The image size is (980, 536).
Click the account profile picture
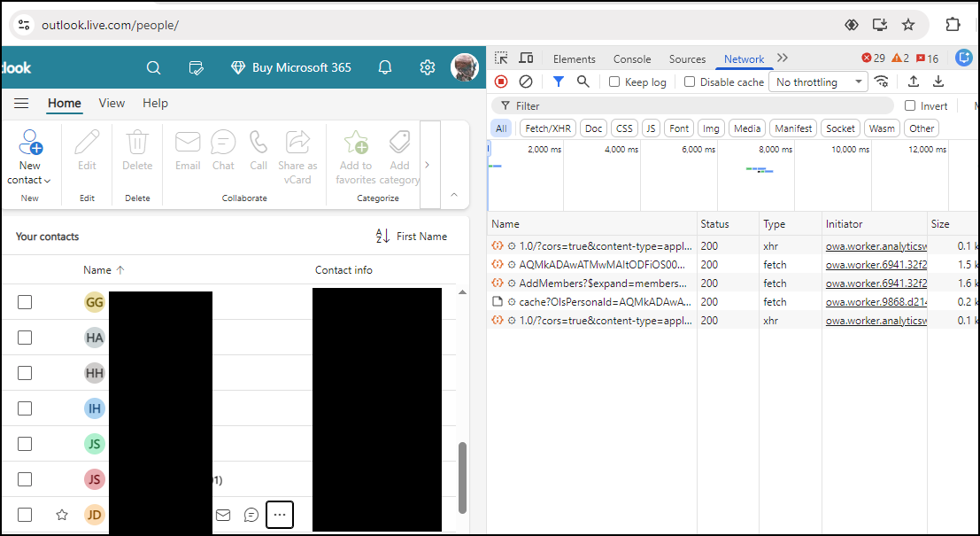[x=465, y=67]
